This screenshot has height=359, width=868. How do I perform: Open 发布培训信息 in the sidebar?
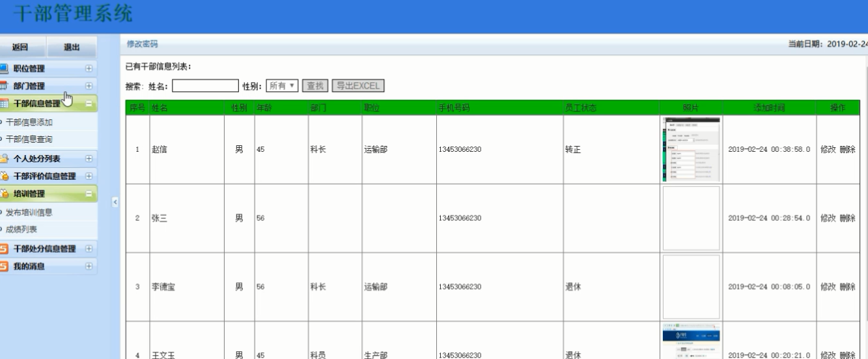click(29, 212)
